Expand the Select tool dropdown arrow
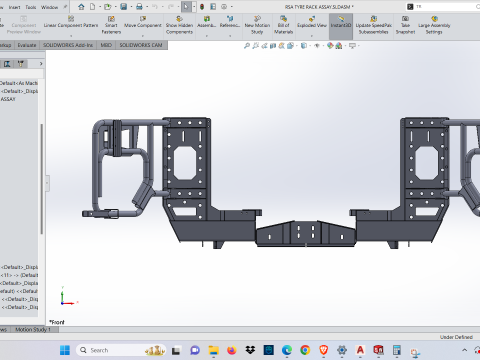Screen dimensions: 480x360 [x=194, y=7]
